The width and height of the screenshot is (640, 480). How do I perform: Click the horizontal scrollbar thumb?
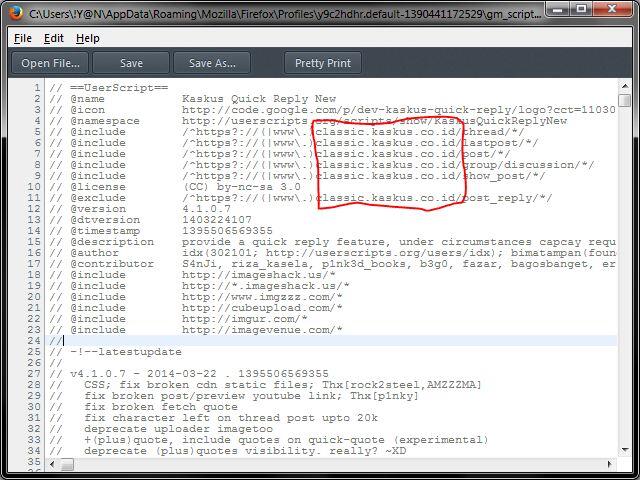tap(67, 464)
